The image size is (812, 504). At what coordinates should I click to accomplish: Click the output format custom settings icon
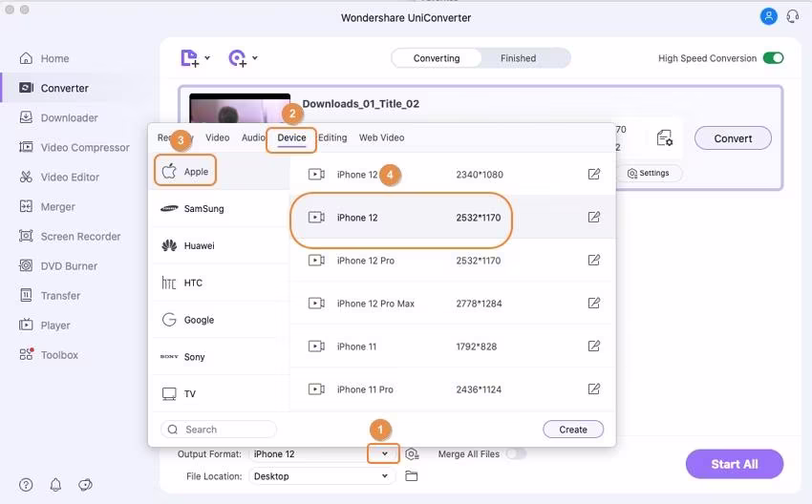[x=412, y=453]
